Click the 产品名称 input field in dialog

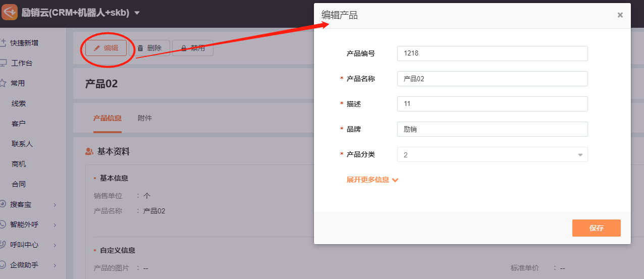pos(493,79)
